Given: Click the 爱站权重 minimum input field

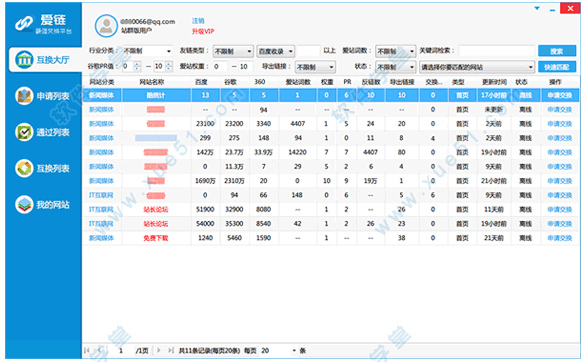Looking at the screenshot, I should pos(220,67).
